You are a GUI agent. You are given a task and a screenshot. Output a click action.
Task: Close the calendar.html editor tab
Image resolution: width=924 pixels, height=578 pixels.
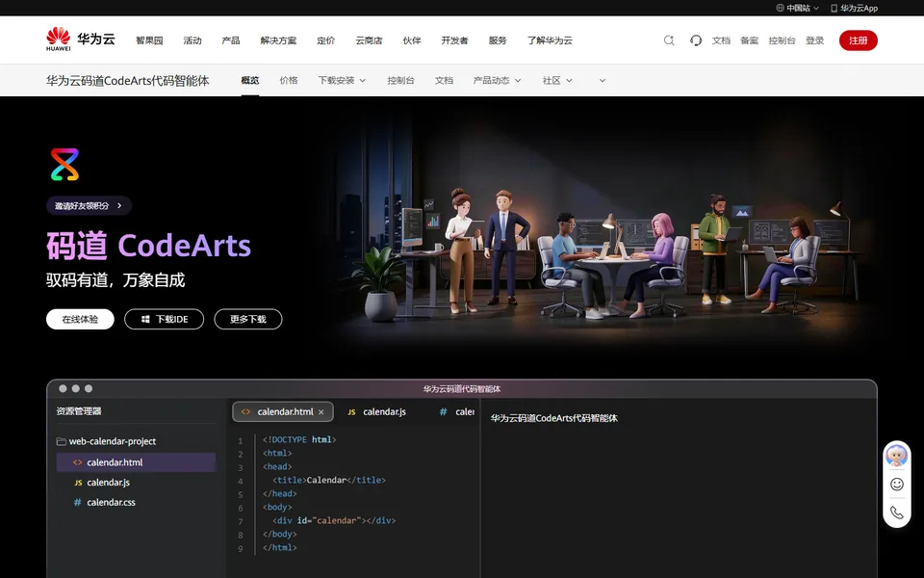[x=321, y=412]
